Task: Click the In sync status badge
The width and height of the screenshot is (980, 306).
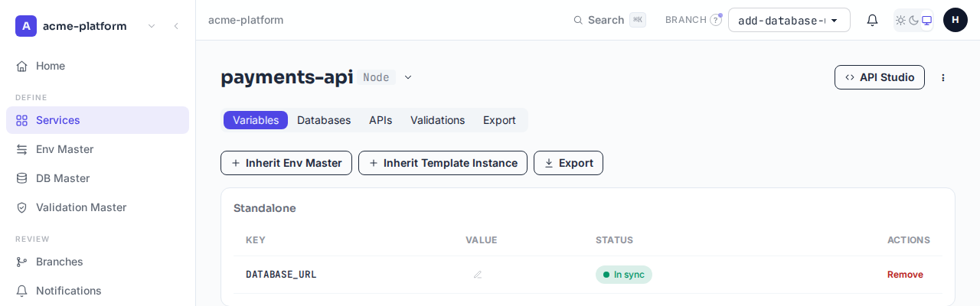Action: point(624,275)
